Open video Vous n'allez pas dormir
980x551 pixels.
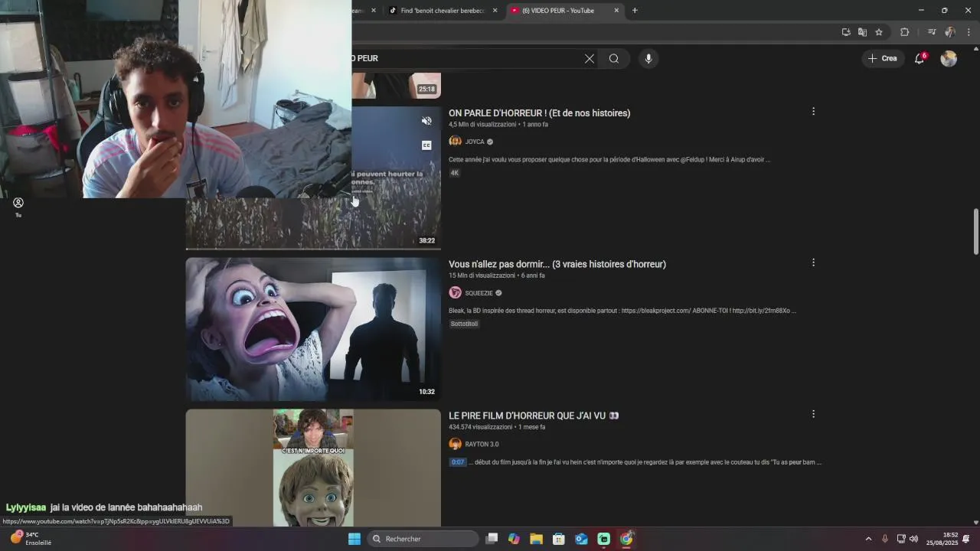pyautogui.click(x=557, y=264)
